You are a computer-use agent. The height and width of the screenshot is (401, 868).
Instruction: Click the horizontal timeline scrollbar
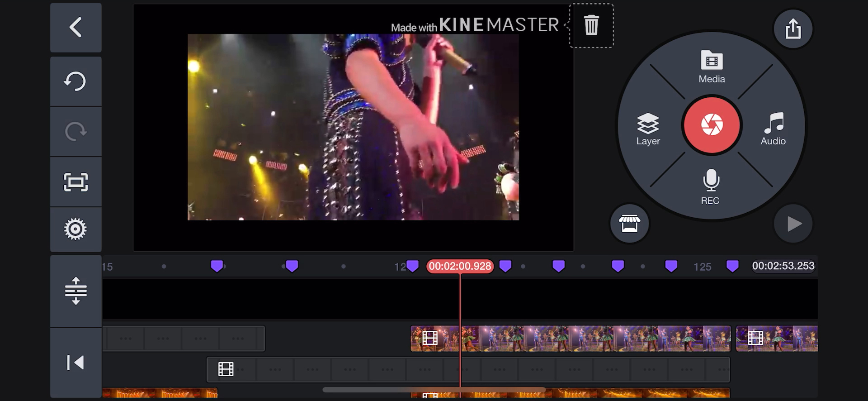[x=434, y=390]
